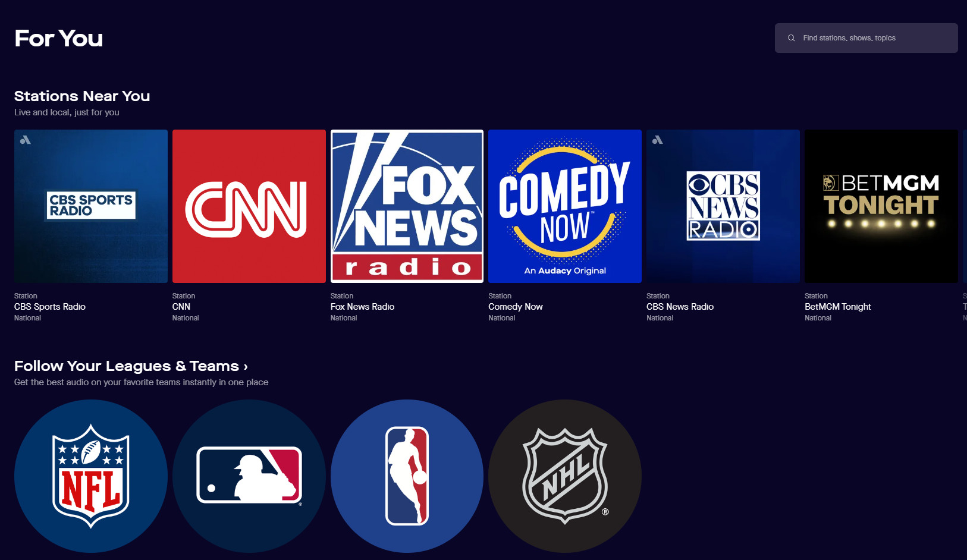
Task: Expand the chevron beside Leagues & Teams
Action: [246, 367]
